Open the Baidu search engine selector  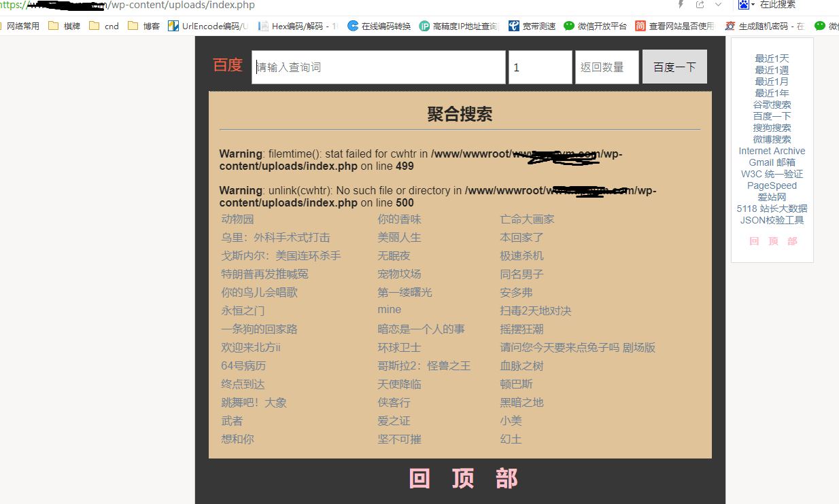click(747, 5)
